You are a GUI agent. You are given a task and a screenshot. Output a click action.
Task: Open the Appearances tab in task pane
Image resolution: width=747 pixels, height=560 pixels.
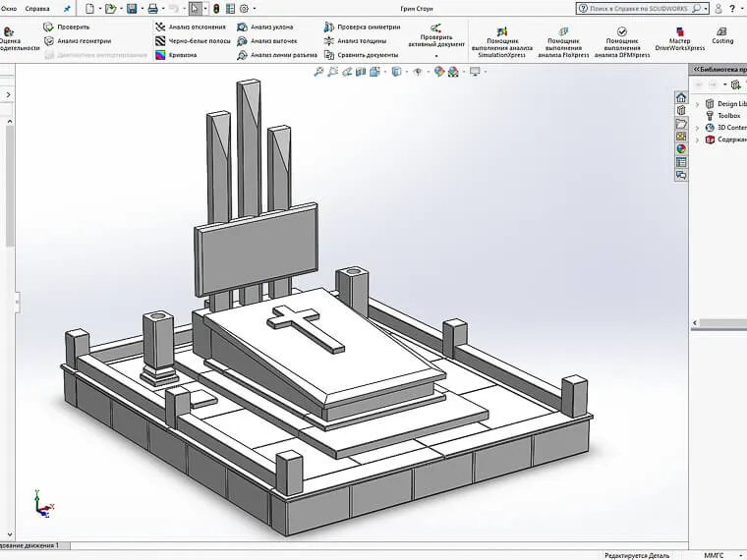pos(681,148)
